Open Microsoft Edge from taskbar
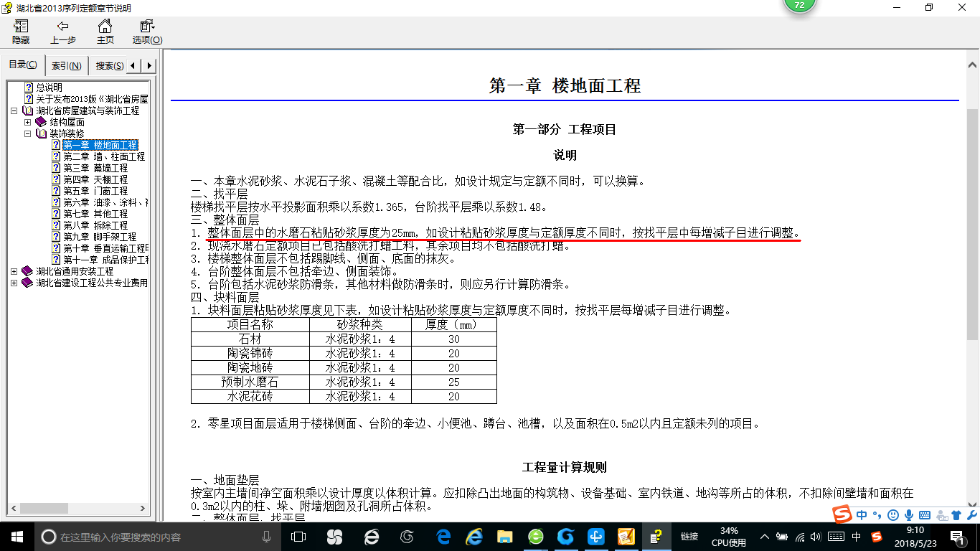The width and height of the screenshot is (980, 551). tap(444, 536)
